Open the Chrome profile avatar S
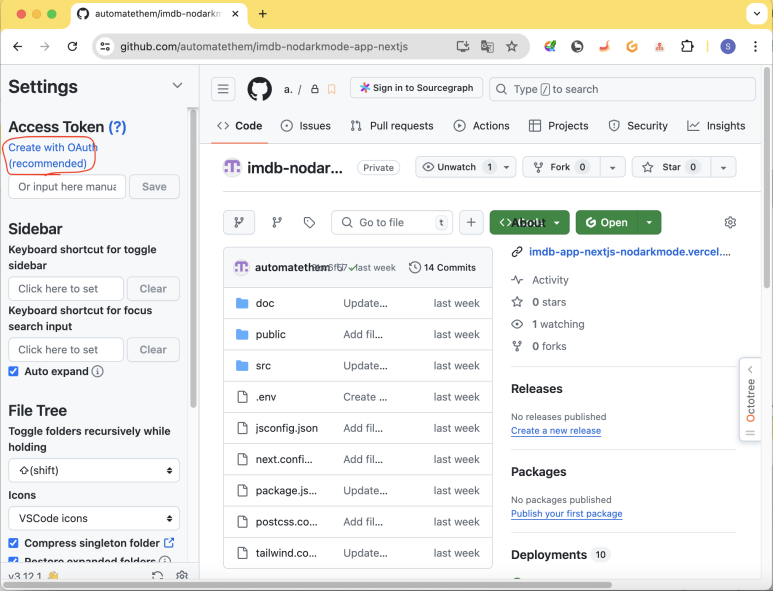The image size is (773, 591). click(x=728, y=46)
